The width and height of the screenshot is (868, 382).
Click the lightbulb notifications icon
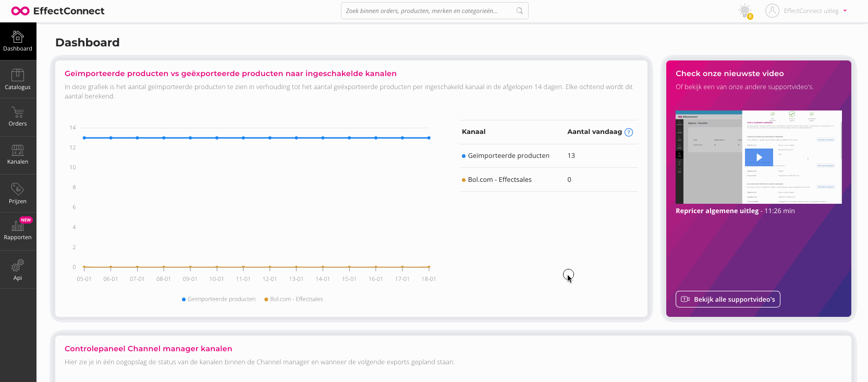[745, 11]
